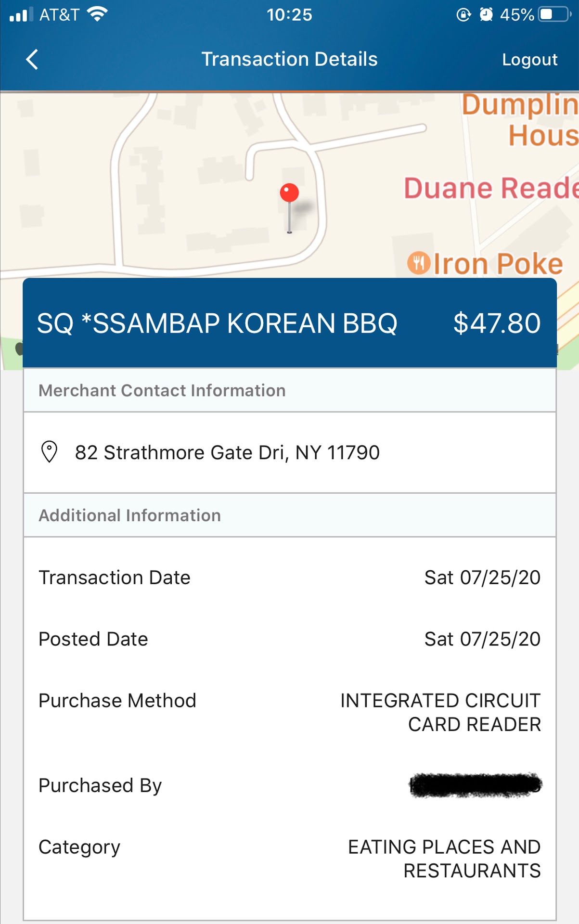
Task: Tap the Dumpling House map label
Action: [x=519, y=119]
